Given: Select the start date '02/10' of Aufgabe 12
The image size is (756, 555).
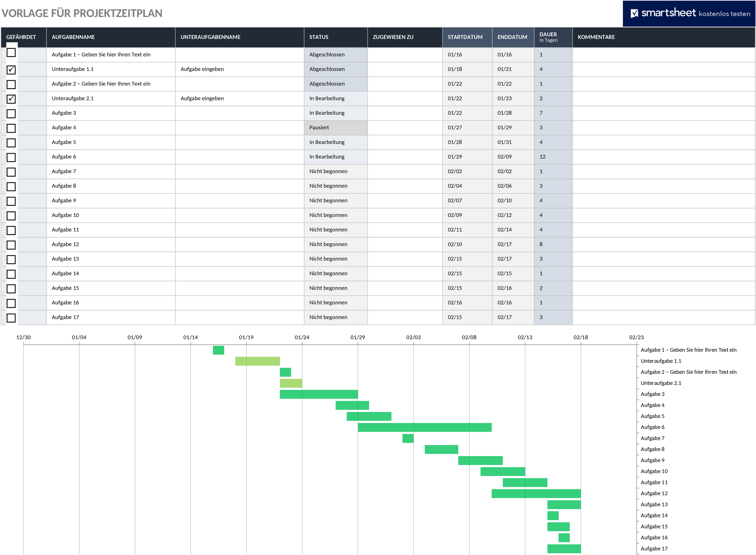Looking at the screenshot, I should [x=467, y=244].
